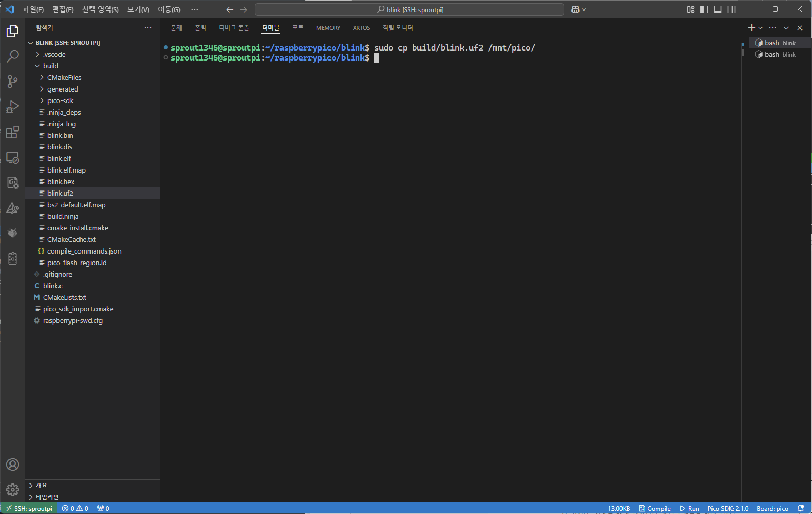Click Board: pico in status bar

773,508
